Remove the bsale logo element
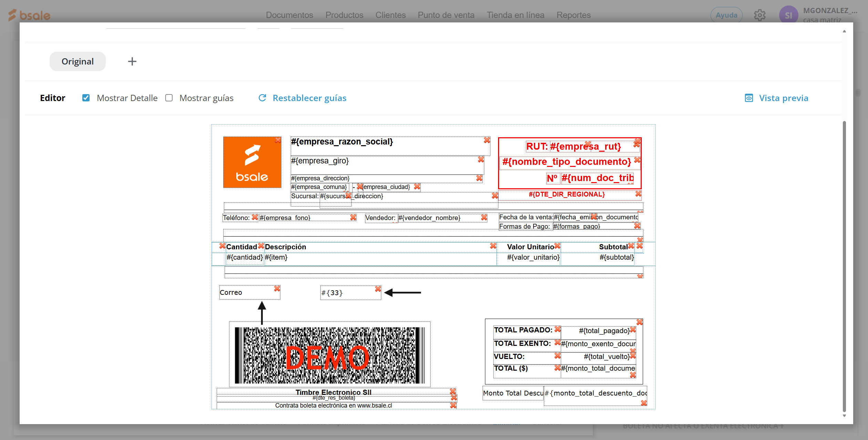The image size is (868, 440). pyautogui.click(x=278, y=140)
